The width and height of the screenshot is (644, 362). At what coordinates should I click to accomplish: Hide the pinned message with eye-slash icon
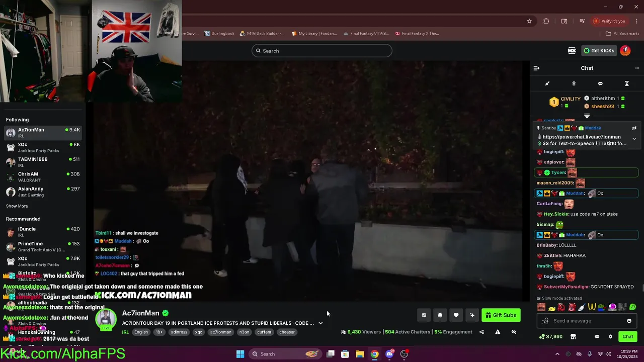coord(634,128)
